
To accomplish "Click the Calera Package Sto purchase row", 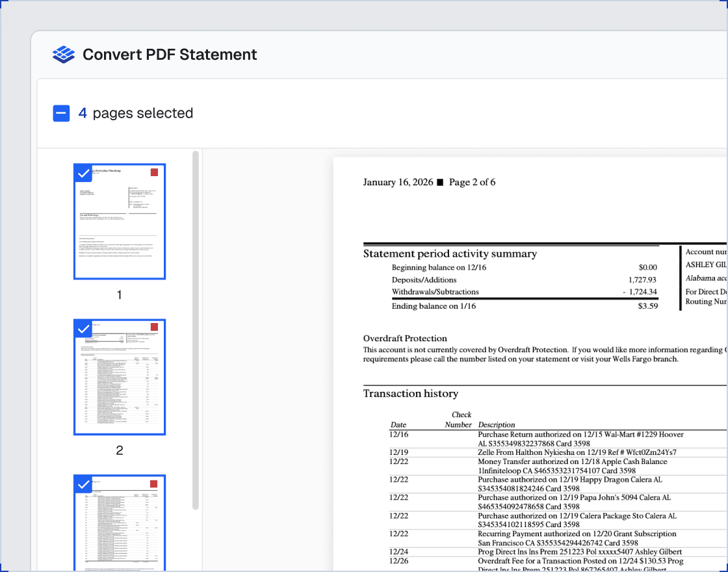I will [x=557, y=520].
